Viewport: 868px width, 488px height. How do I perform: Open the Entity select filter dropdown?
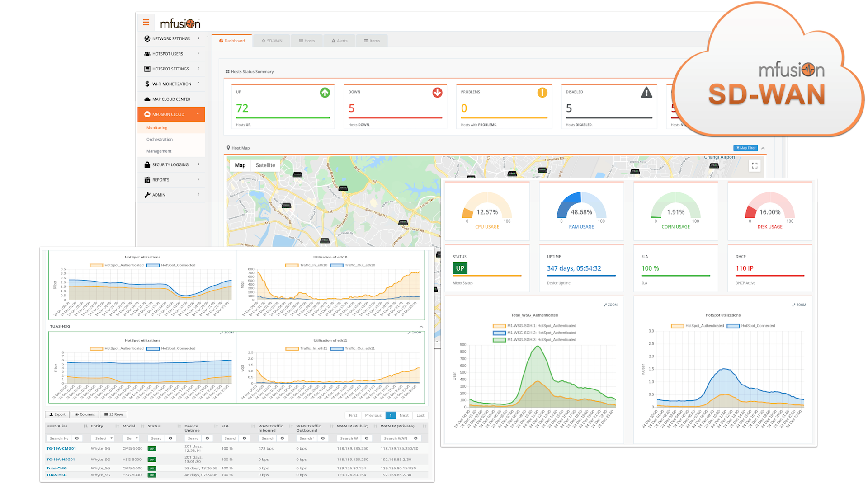click(x=102, y=438)
